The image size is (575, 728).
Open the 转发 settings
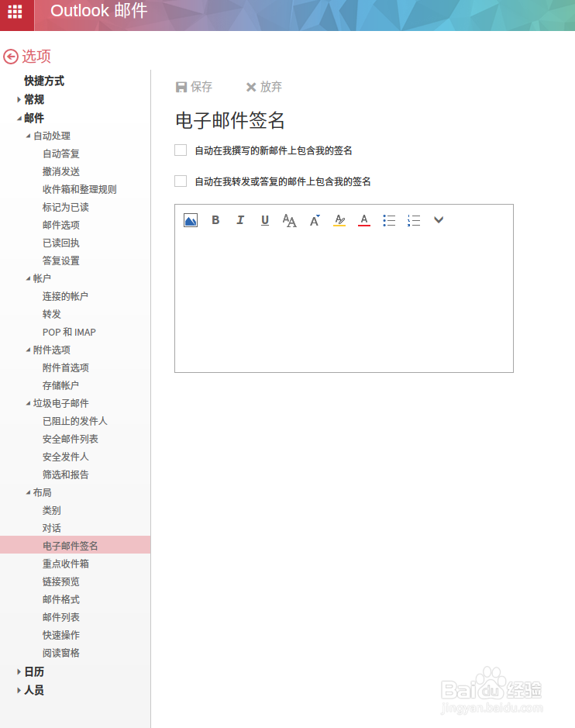pyautogui.click(x=51, y=314)
